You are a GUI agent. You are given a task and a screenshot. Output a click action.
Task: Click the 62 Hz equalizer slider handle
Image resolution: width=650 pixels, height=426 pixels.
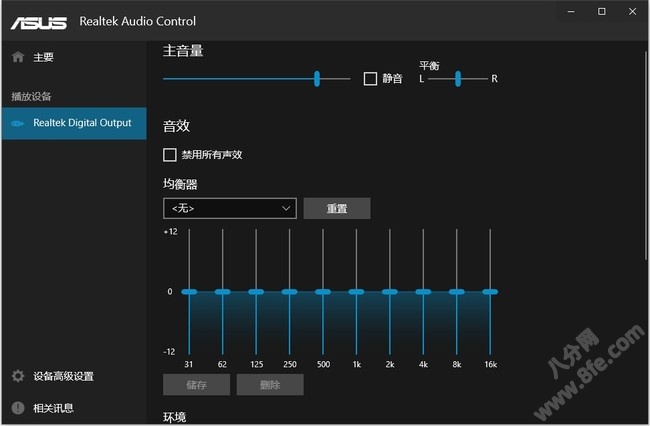pyautogui.click(x=223, y=292)
